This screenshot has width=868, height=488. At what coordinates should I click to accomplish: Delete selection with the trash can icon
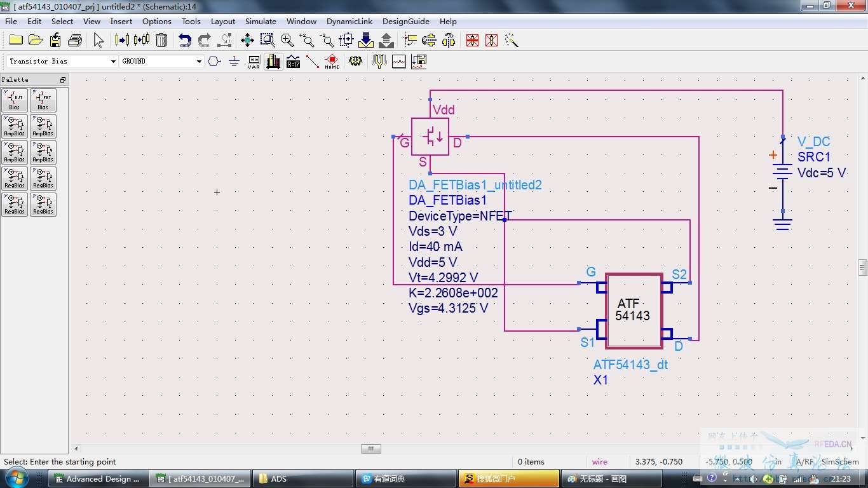[x=161, y=40]
